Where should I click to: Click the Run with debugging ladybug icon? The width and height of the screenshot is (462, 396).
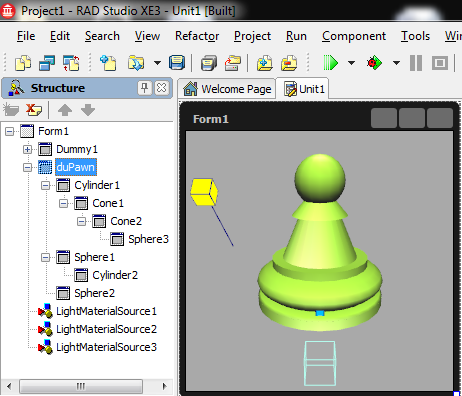pyautogui.click(x=374, y=63)
